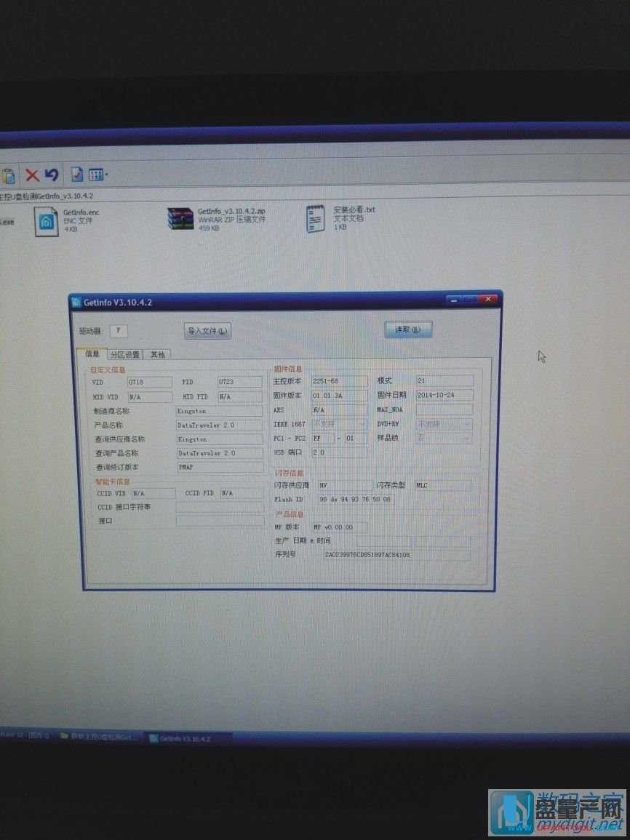The height and width of the screenshot is (840, 630).
Task: Open the Views layout toolbar icon
Action: tap(95, 175)
